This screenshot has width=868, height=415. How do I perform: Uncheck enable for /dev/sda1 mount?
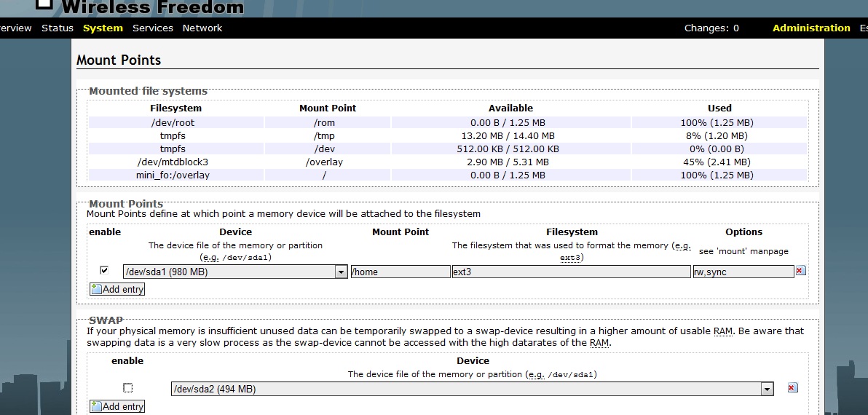tap(104, 271)
